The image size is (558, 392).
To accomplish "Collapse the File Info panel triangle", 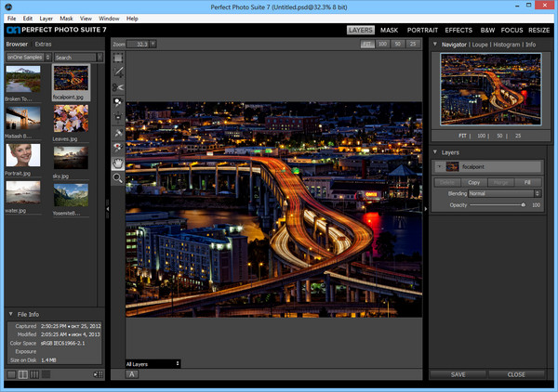I will [x=10, y=314].
